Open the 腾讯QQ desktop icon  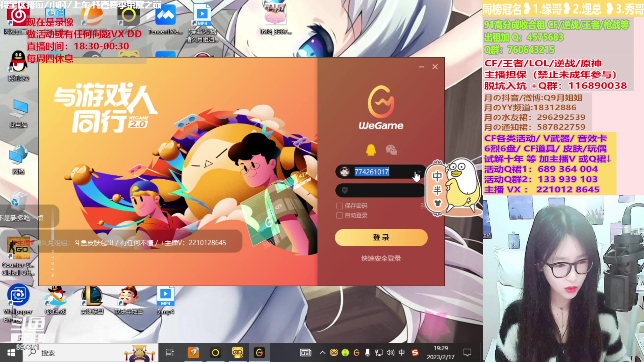tap(18, 66)
